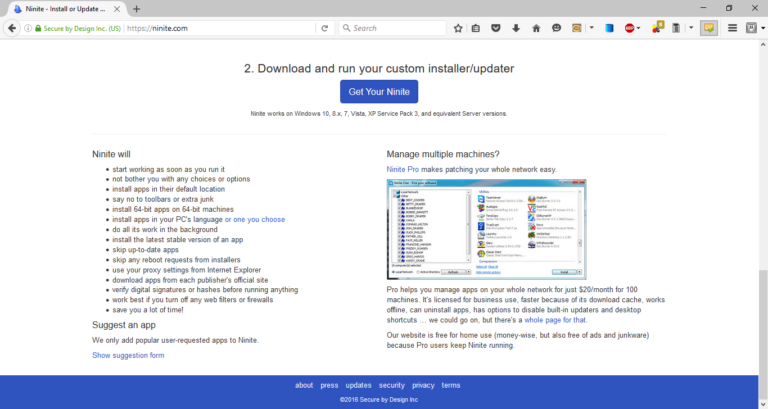
Task: Bookmark this page with star icon
Action: (458, 28)
